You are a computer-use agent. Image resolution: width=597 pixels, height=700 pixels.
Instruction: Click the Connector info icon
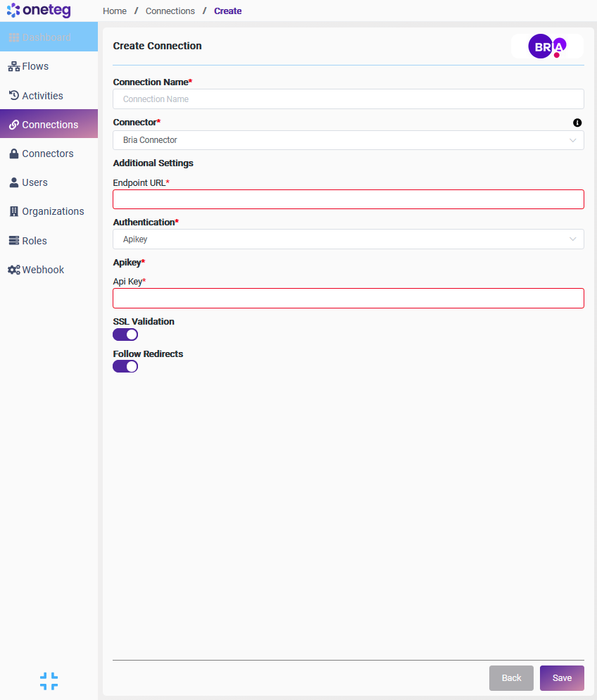coord(577,123)
